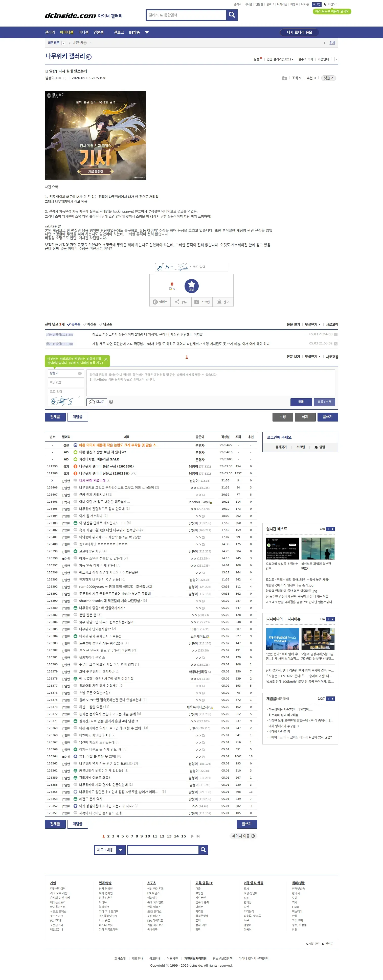Viewport: 383px width, 980px height.
Task: Expand the arrow after 이용안내
Action: click(x=336, y=59)
